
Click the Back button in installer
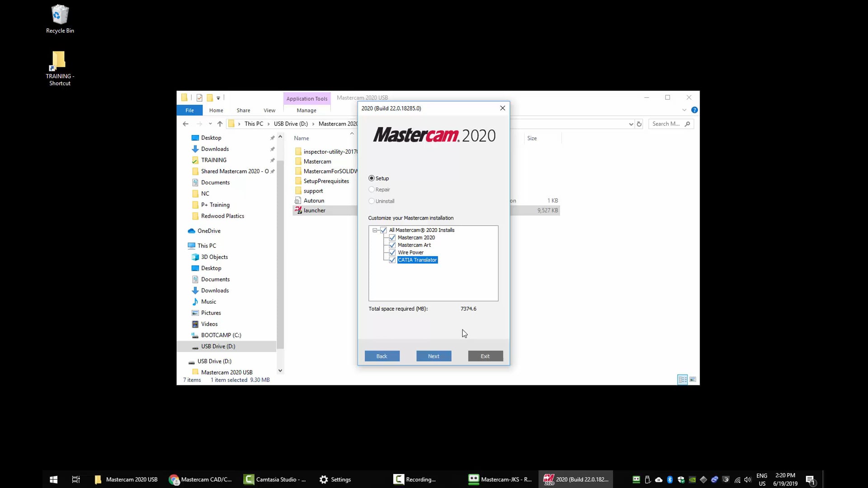(x=382, y=356)
